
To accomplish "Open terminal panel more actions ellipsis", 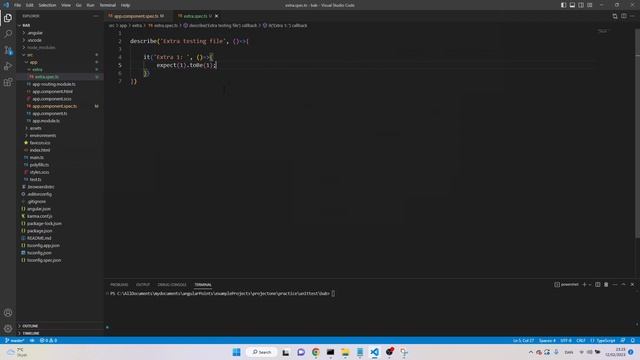I will tap(615, 284).
